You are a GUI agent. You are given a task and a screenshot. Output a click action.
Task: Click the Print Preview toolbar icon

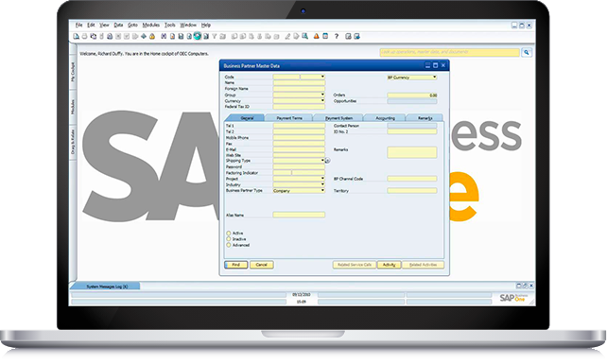point(77,36)
